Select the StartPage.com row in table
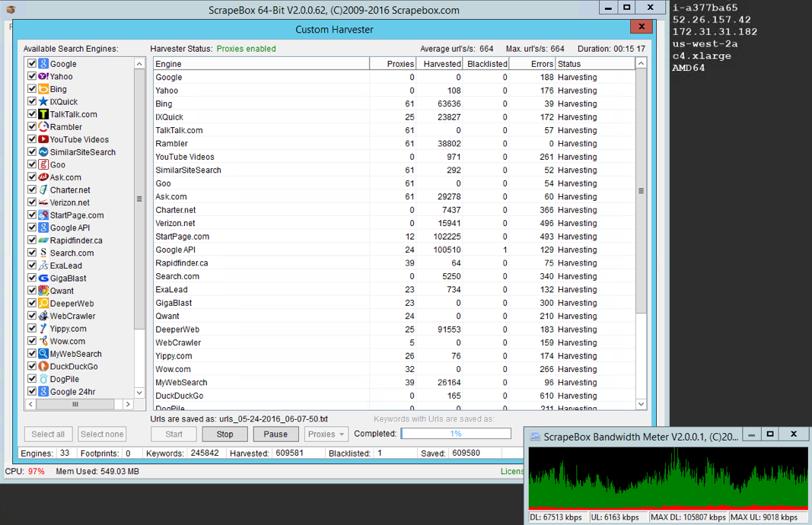 pyautogui.click(x=395, y=237)
